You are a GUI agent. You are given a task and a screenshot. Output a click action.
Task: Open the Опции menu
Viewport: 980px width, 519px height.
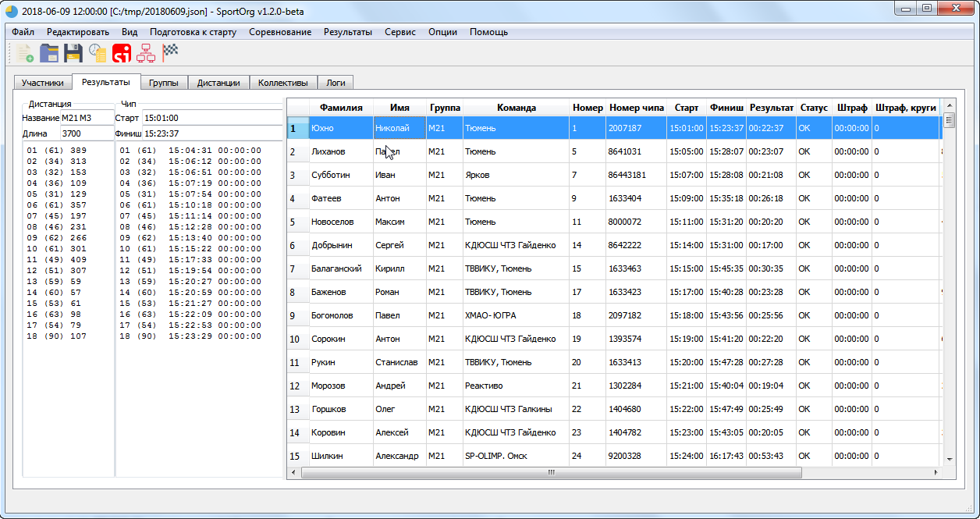coord(443,32)
